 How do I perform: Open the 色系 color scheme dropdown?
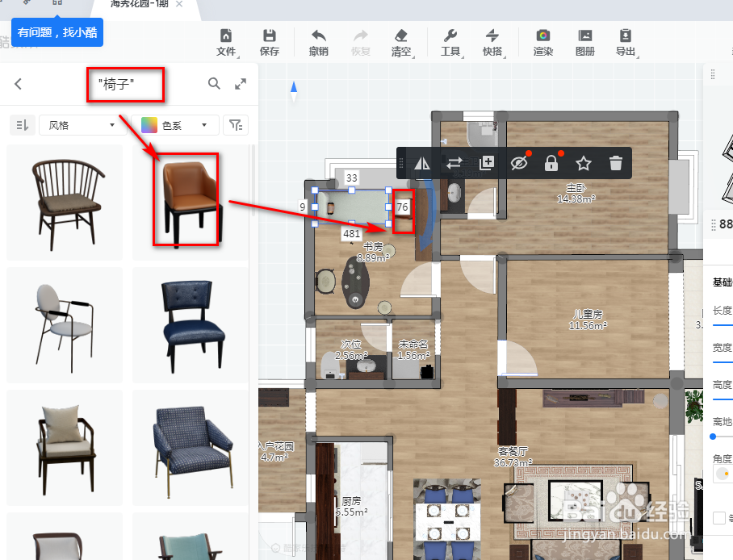175,125
